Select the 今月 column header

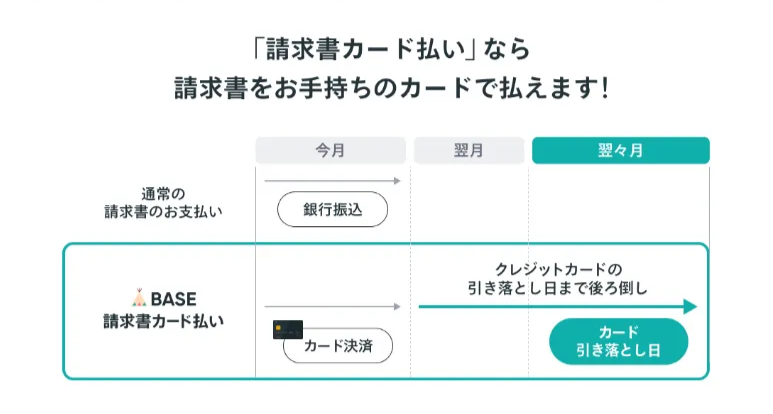click(x=330, y=150)
